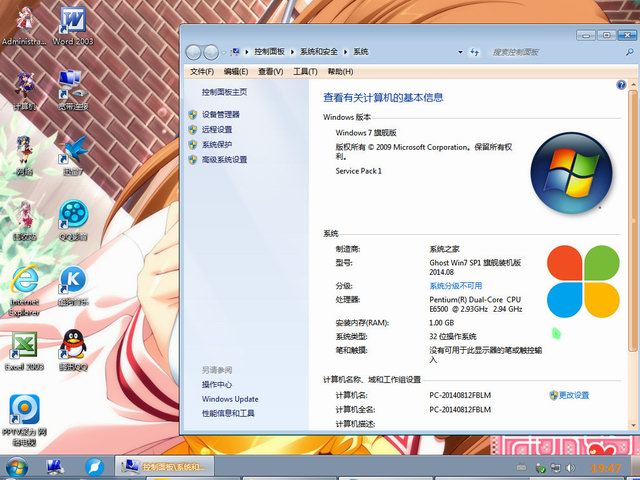Open the volume speaker tray icon
Screen dimensions: 640x480
571,468
